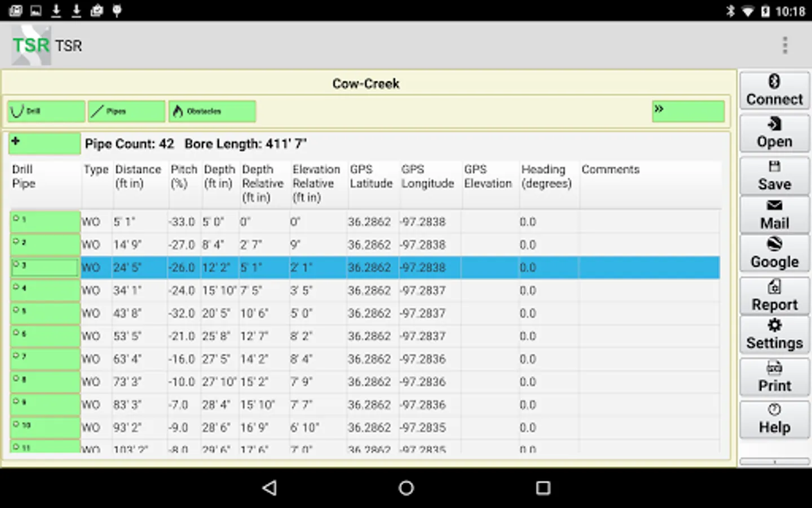Switch to the Drill tab
This screenshot has height=508, width=812.
46,111
